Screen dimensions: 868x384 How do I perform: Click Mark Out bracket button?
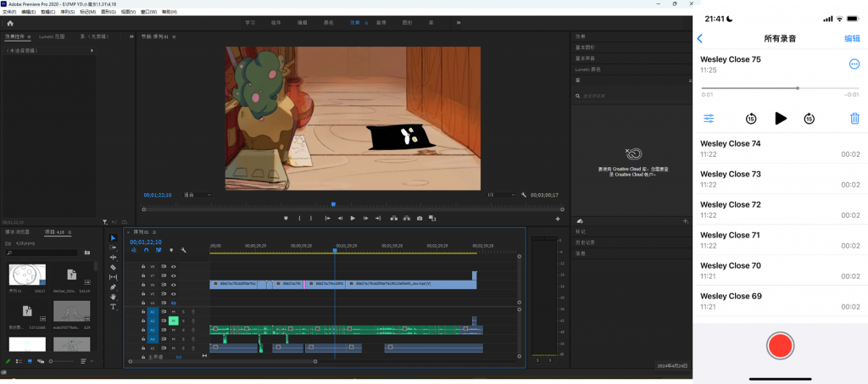tap(312, 218)
